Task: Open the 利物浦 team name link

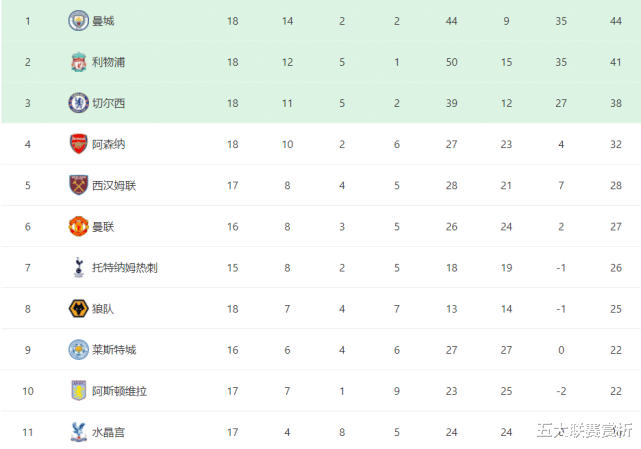Action: tap(108, 62)
